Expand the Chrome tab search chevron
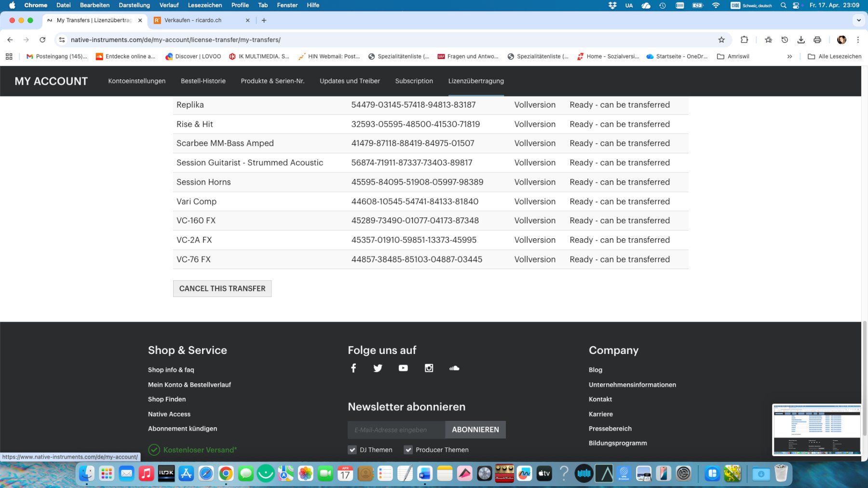The image size is (868, 488). click(858, 20)
